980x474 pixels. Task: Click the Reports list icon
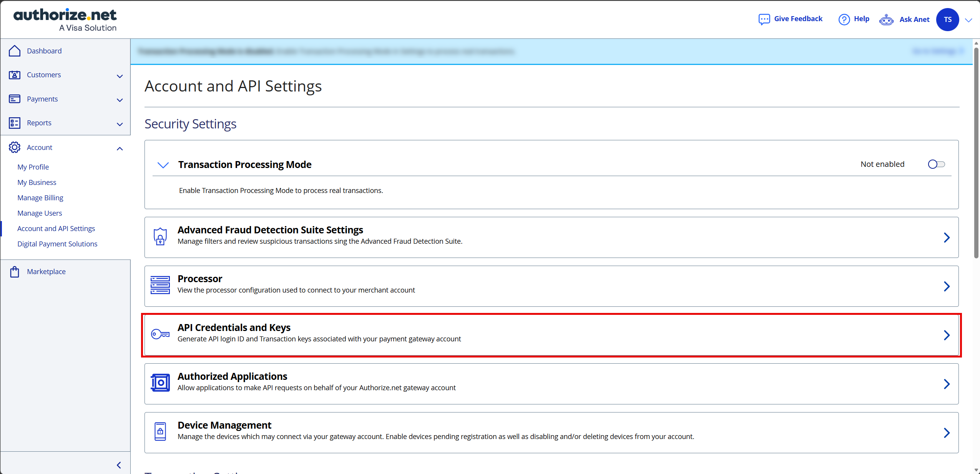click(15, 123)
